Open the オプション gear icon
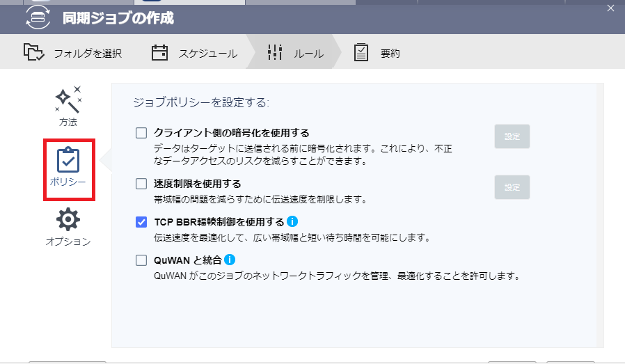 [68, 220]
